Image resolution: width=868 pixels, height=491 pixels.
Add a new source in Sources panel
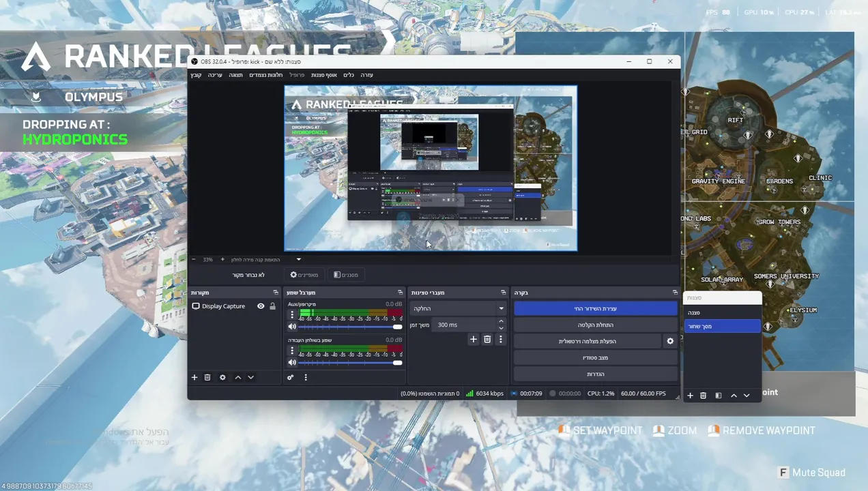click(194, 377)
